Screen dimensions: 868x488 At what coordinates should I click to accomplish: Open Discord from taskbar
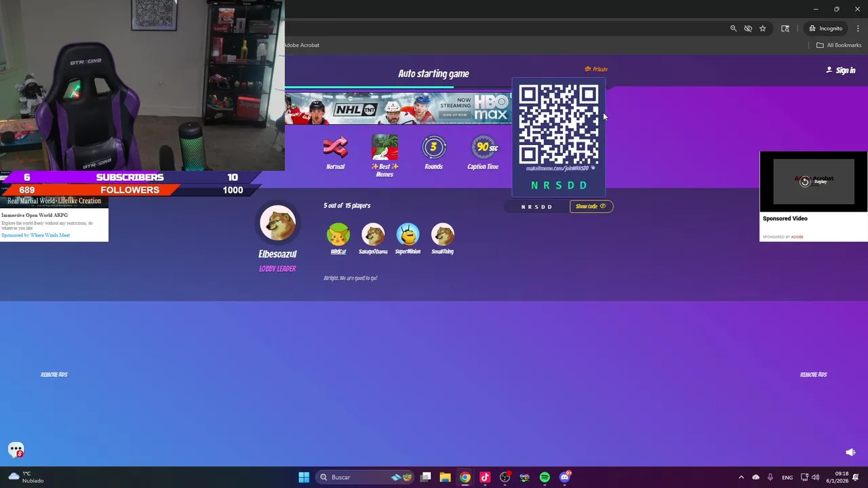point(565,477)
